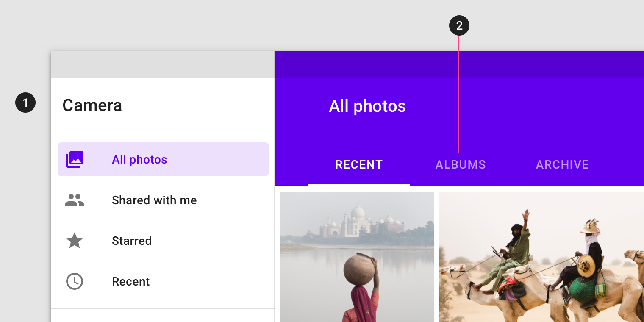Go to the Starred drawer item
The height and width of the screenshot is (322, 644).
coord(163,241)
